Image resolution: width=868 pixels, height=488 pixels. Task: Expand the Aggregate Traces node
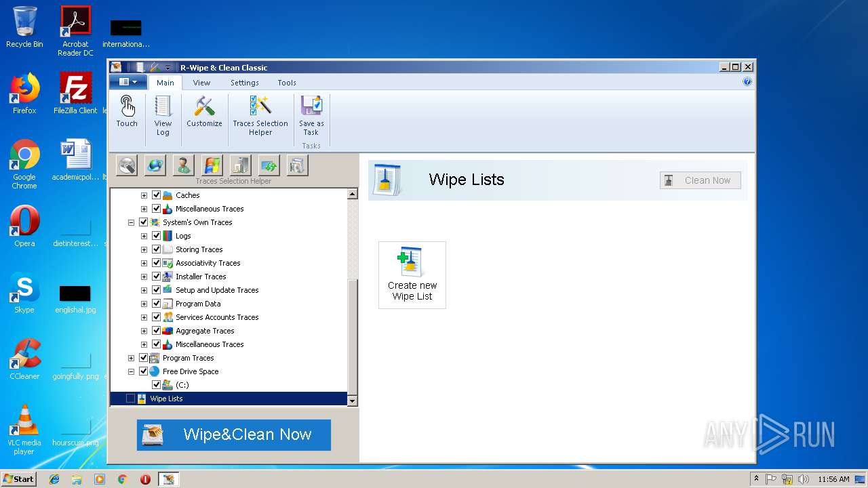pos(144,331)
